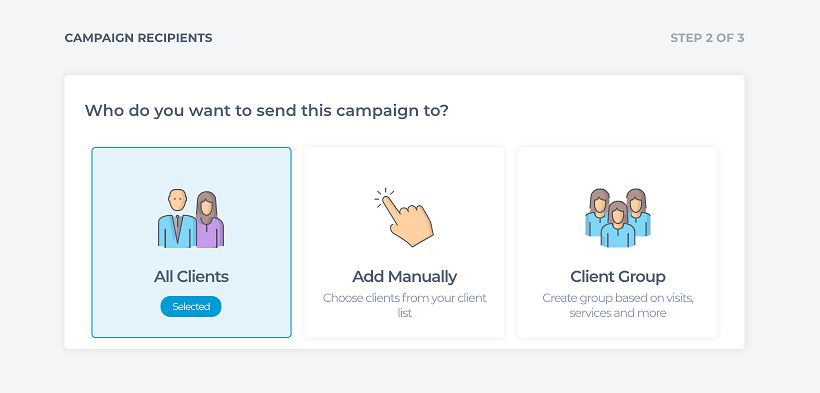
Task: Click the All Clients couple icon
Action: (x=191, y=219)
